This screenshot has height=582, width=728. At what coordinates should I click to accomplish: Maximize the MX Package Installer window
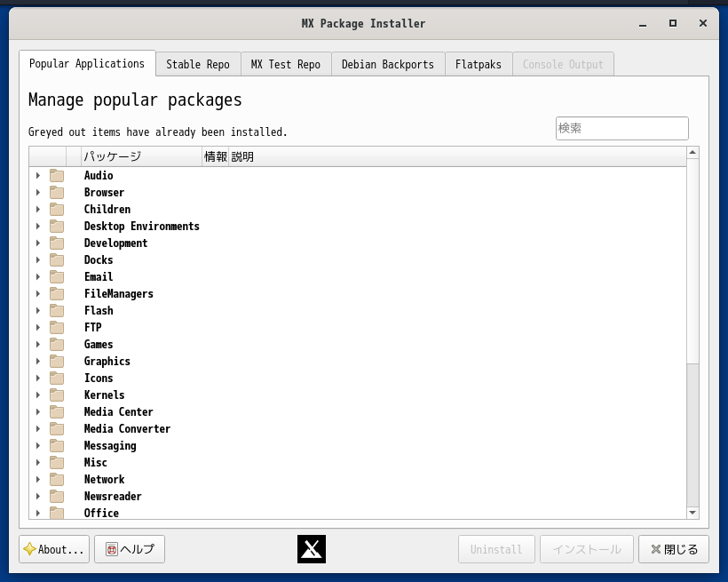click(x=673, y=23)
